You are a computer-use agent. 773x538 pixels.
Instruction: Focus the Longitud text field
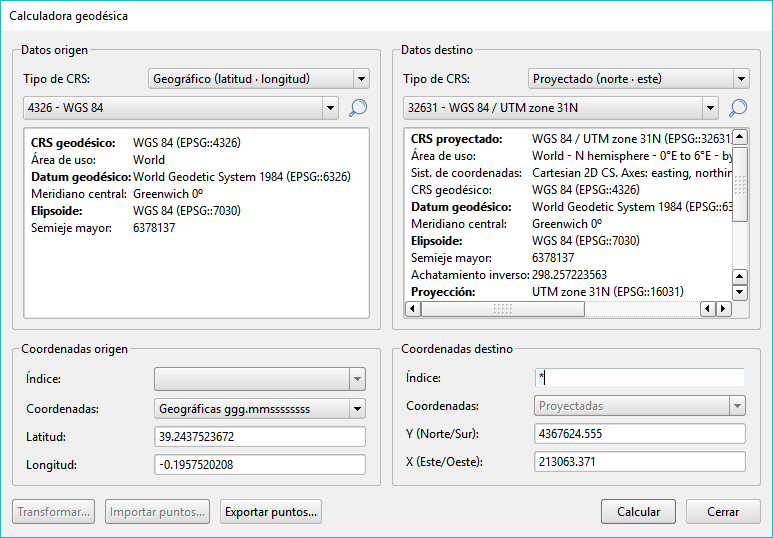260,465
